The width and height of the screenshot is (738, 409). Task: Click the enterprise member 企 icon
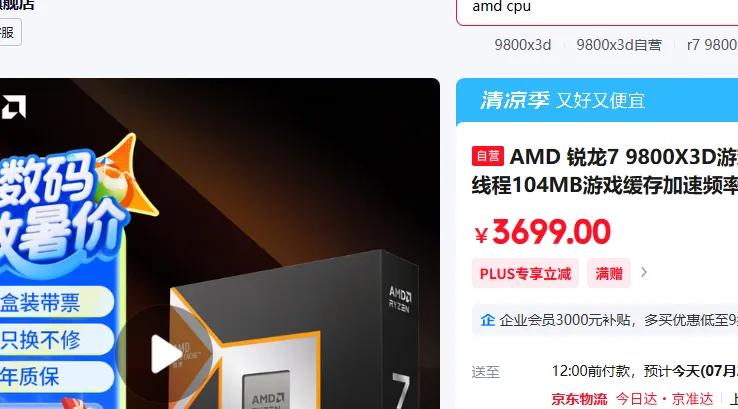tap(487, 320)
